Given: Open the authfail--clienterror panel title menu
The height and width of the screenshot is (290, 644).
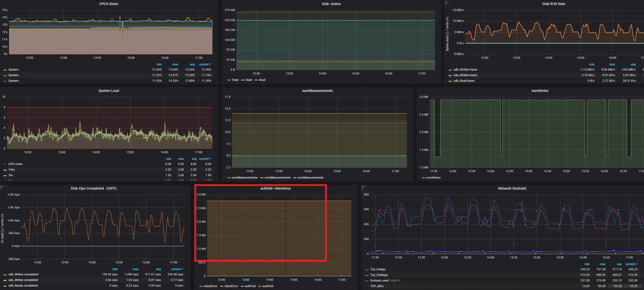Looking at the screenshot, I should pyautogui.click(x=276, y=188).
